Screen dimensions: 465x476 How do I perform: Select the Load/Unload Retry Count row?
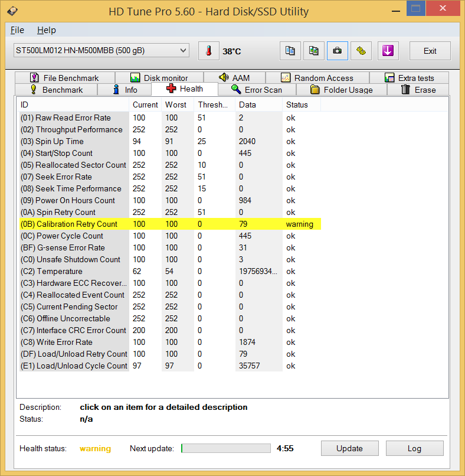pyautogui.click(x=170, y=354)
